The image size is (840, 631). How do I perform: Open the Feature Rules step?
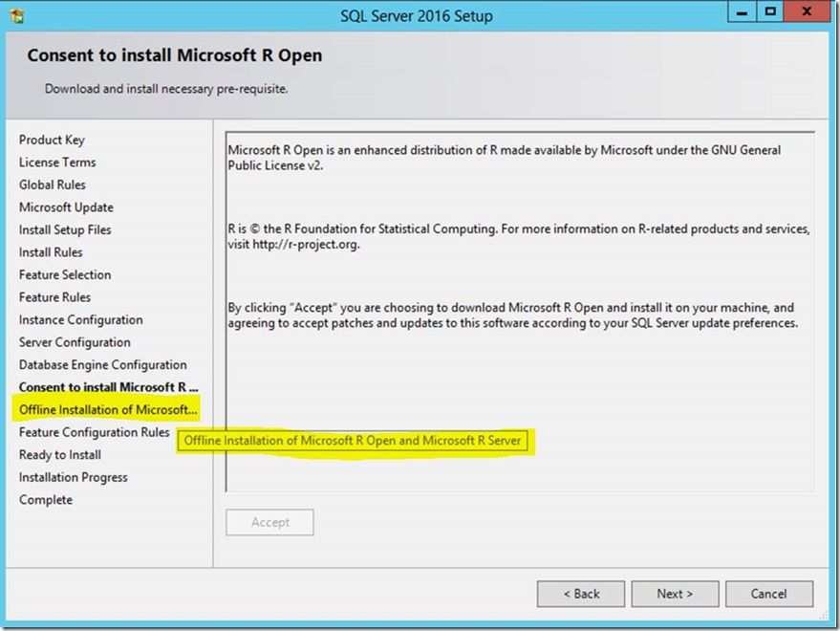(54, 297)
